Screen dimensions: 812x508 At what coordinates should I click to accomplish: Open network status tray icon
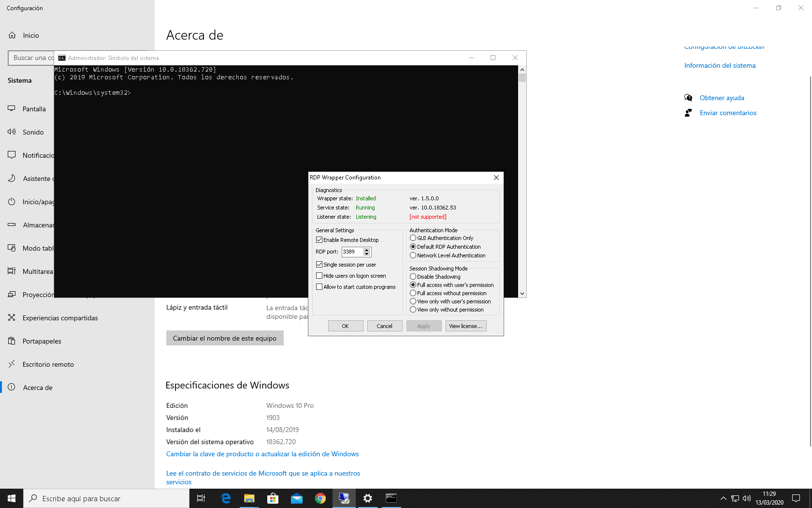735,498
